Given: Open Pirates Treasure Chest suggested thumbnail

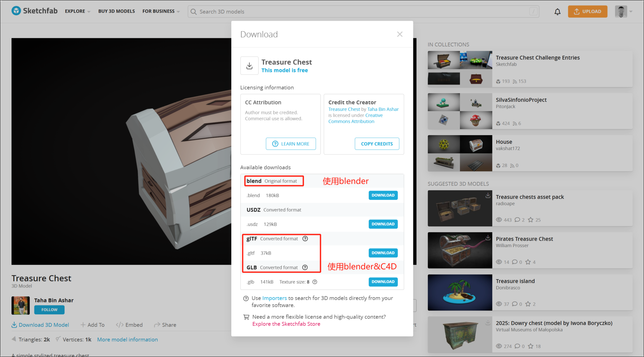Looking at the screenshot, I should click(460, 250).
